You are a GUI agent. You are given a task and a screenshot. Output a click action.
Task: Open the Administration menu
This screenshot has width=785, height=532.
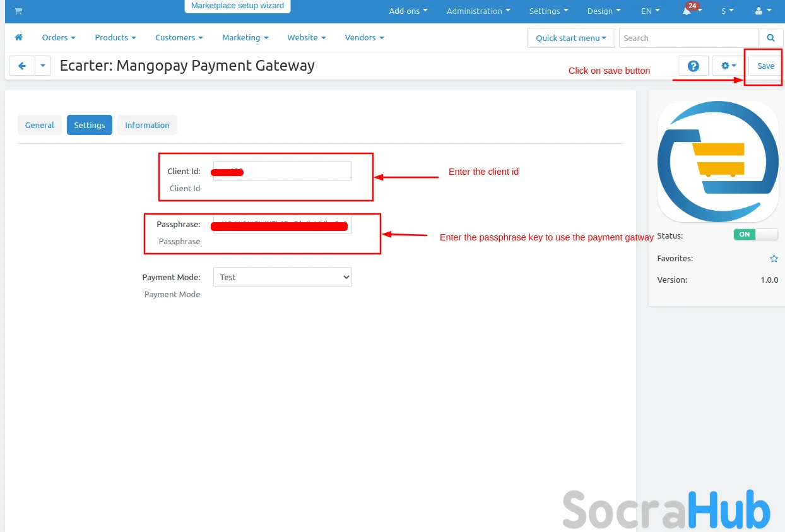coord(478,11)
